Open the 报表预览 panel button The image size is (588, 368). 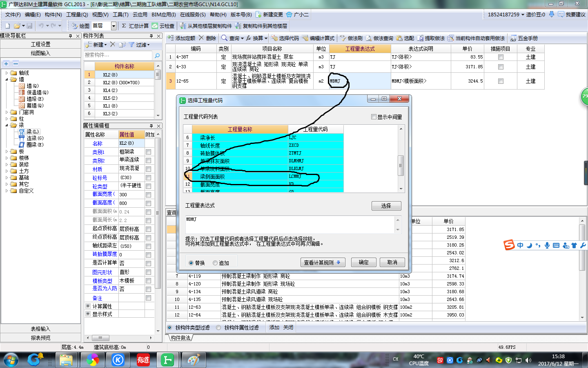pyautogui.click(x=41, y=338)
